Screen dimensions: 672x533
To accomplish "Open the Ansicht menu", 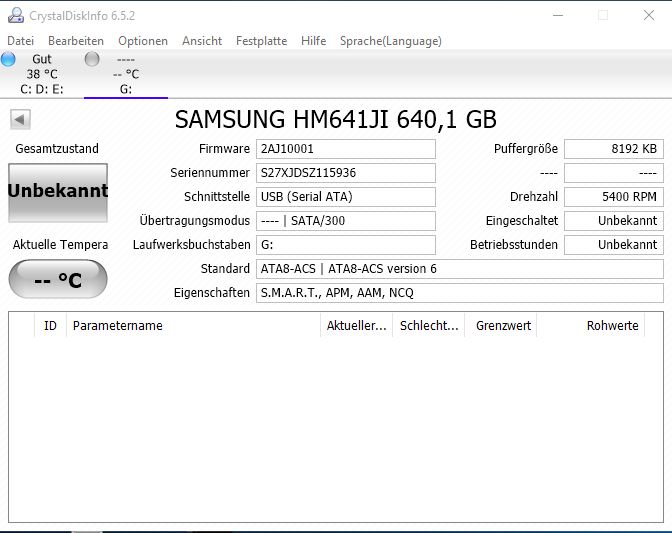I will click(202, 41).
